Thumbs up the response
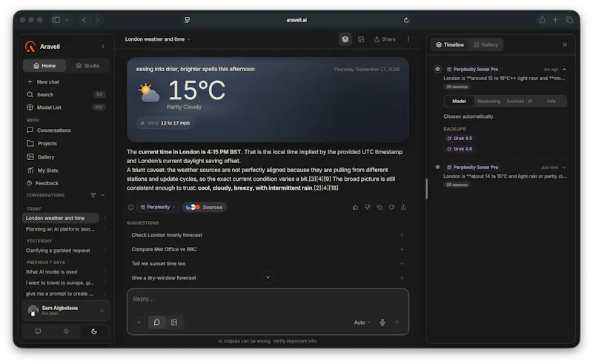 tap(355, 208)
